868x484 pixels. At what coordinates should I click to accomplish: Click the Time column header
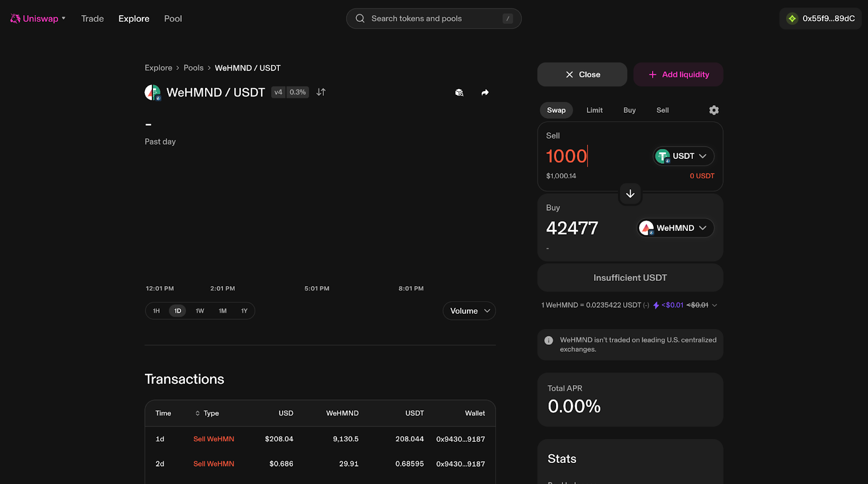point(163,413)
